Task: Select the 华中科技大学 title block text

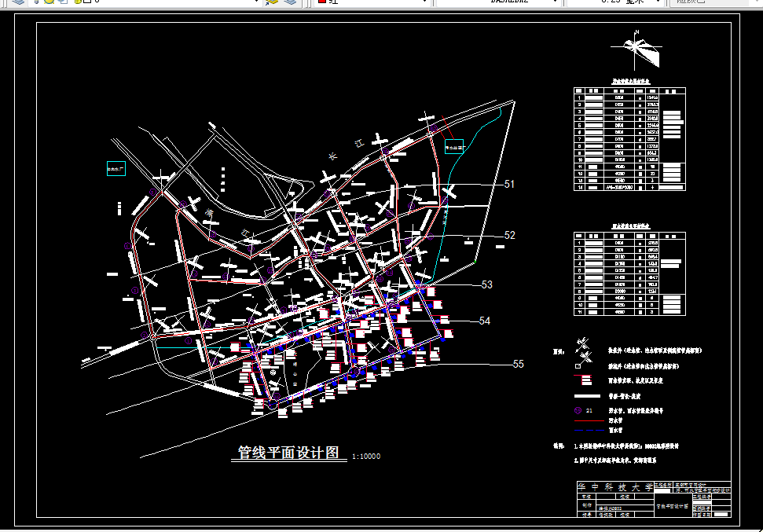Action: click(615, 487)
